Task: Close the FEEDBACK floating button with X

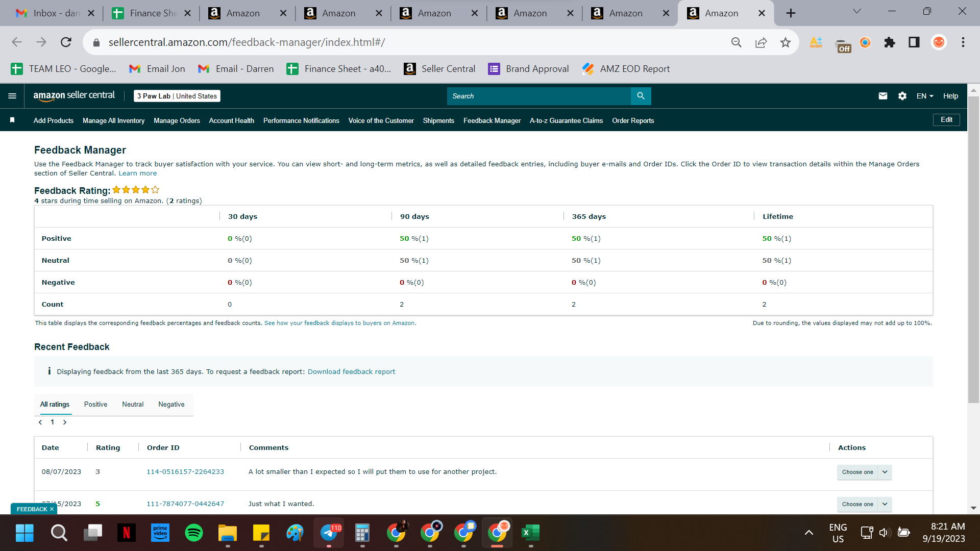Action: pos(52,509)
